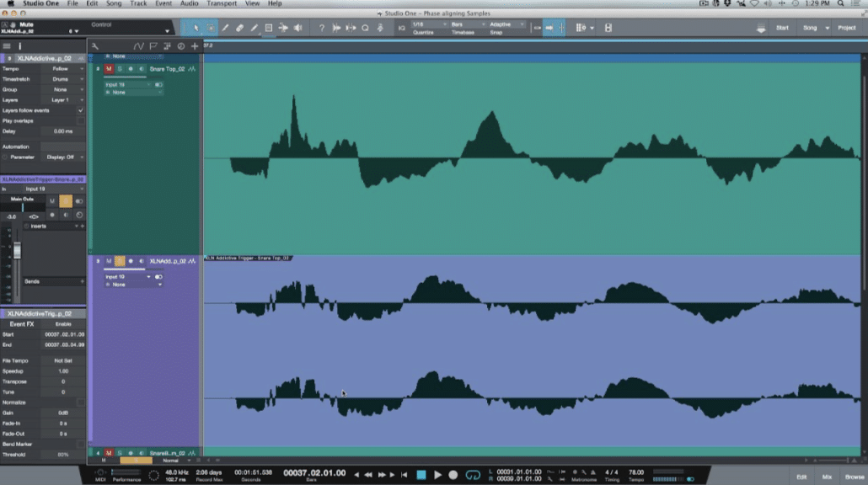
Task: Open the Edit view button
Action: tap(801, 477)
